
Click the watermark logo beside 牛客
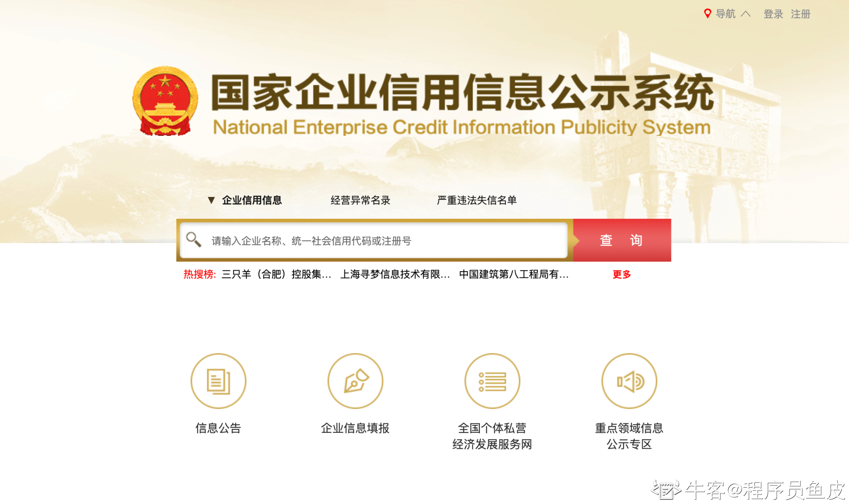click(666, 490)
